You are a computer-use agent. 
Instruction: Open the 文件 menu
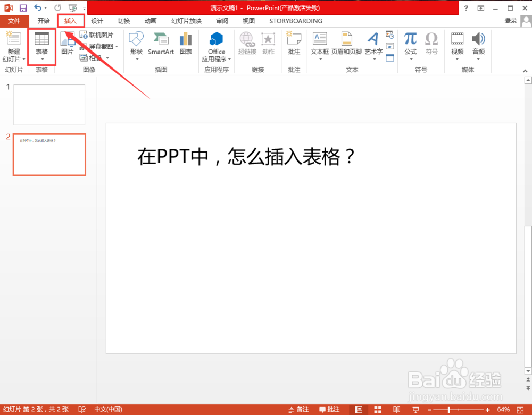(14, 21)
